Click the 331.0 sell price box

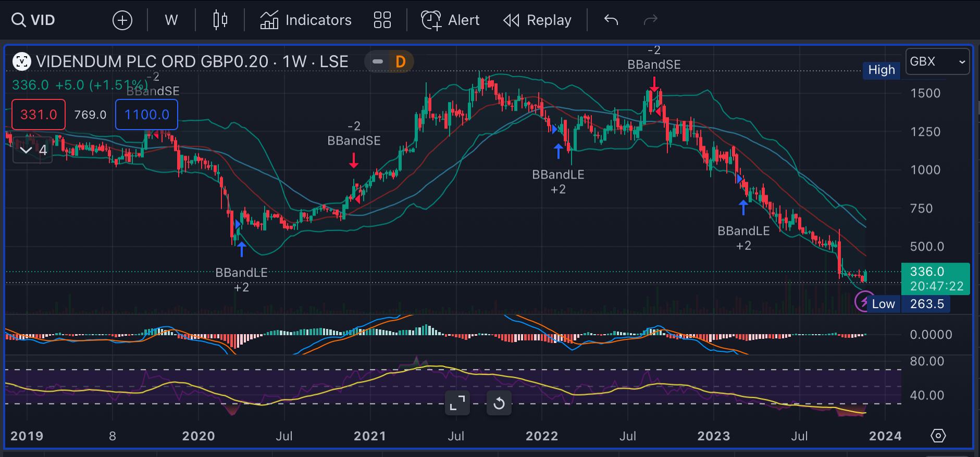tap(39, 115)
